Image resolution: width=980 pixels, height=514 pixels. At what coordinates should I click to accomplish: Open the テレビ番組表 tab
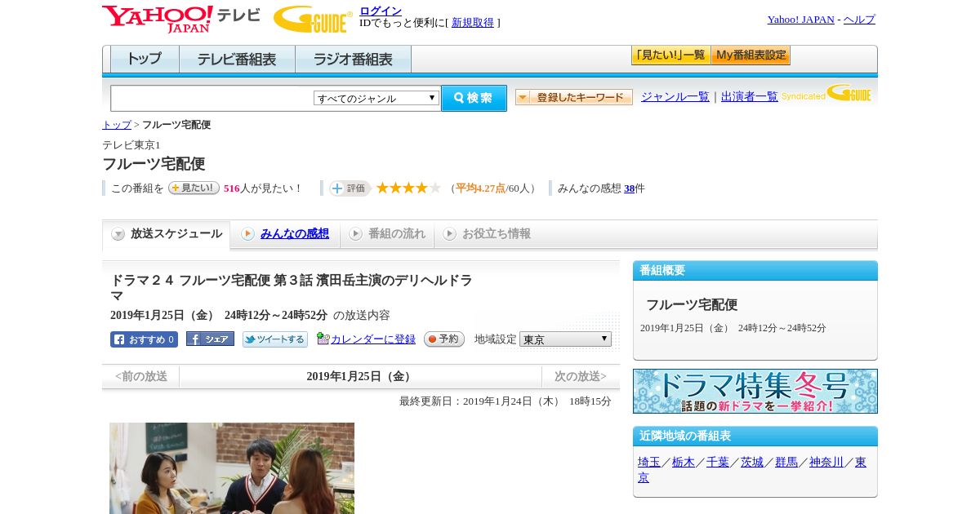point(237,59)
